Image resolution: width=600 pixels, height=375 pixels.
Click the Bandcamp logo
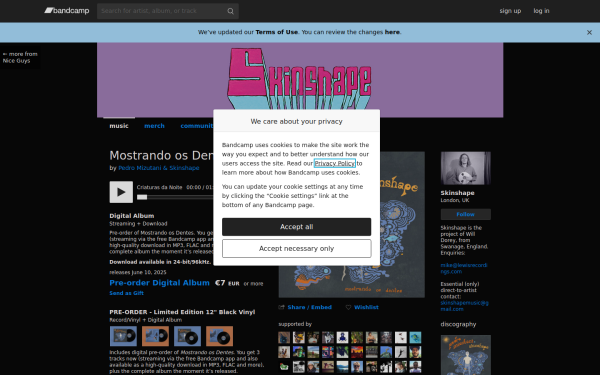[67, 11]
